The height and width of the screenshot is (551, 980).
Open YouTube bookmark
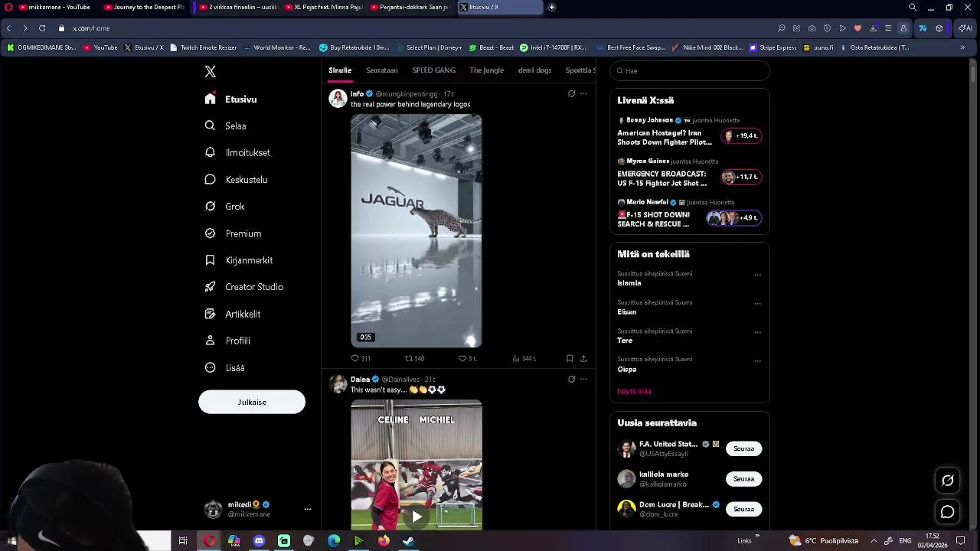[x=100, y=47]
